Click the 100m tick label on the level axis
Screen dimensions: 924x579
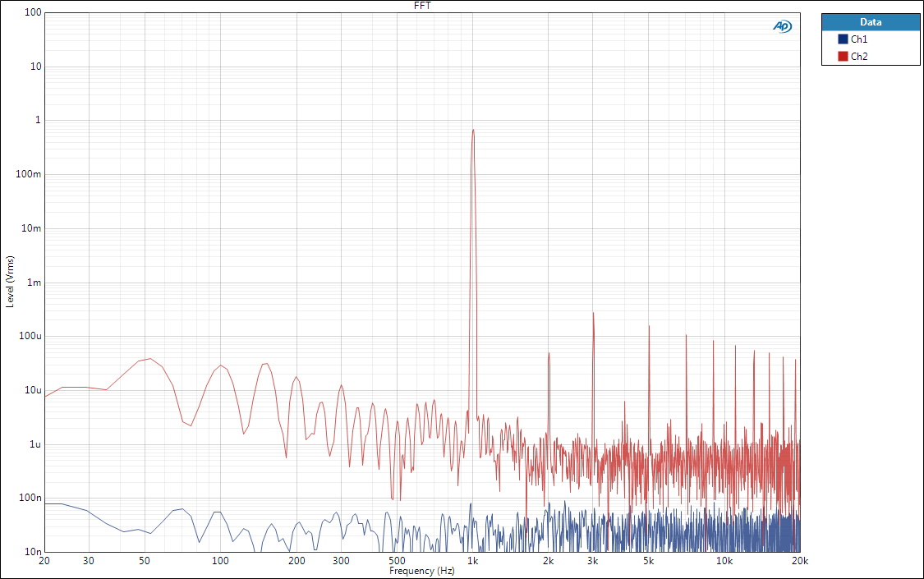pos(30,174)
